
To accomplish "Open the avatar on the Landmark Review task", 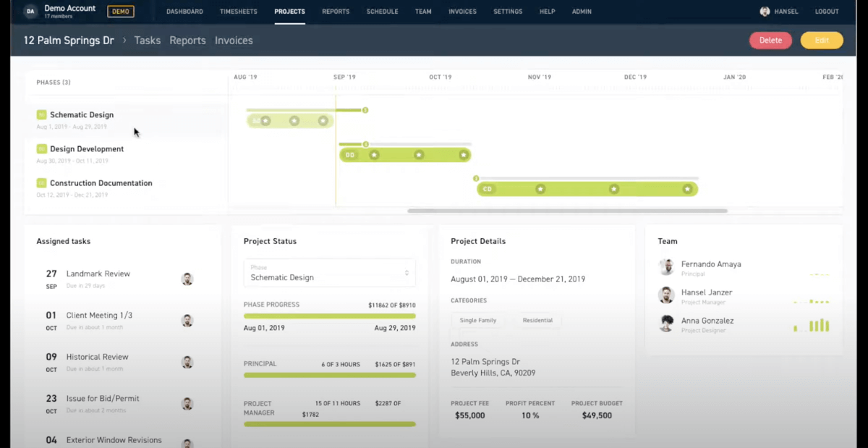I will click(187, 279).
